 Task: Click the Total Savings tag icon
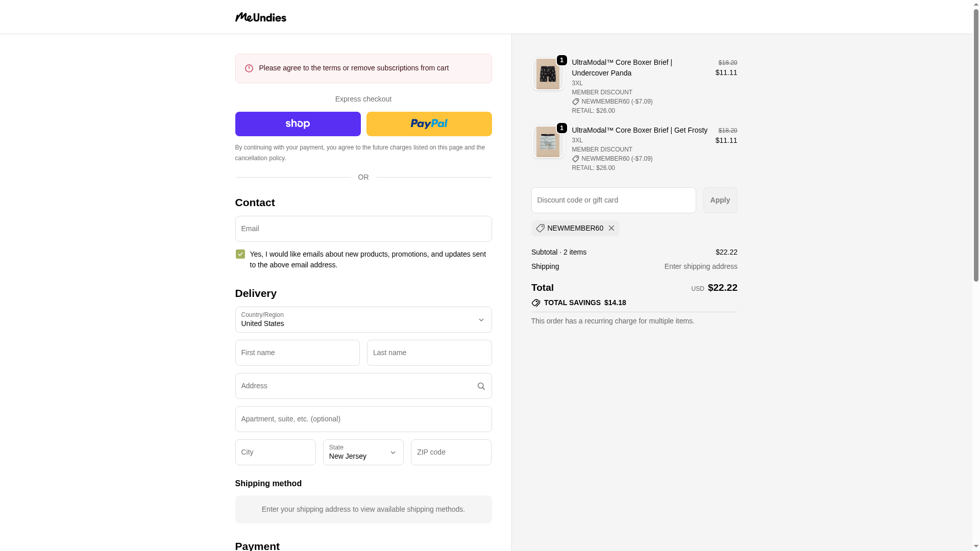click(535, 303)
